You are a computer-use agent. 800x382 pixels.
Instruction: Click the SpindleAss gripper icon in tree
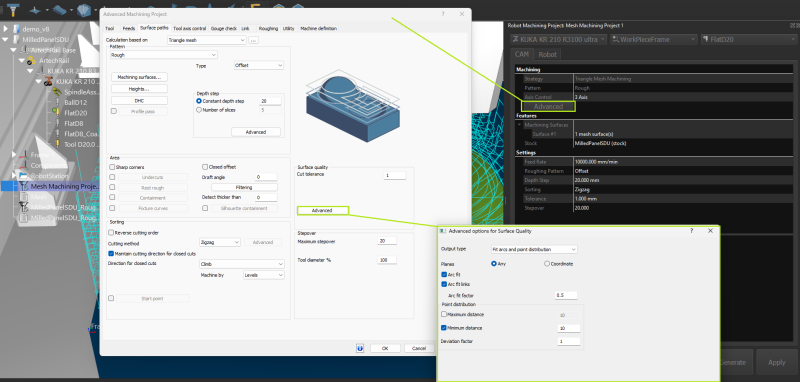click(x=57, y=92)
